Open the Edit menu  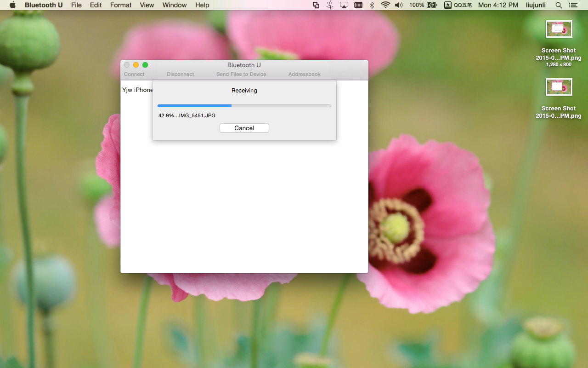point(96,5)
